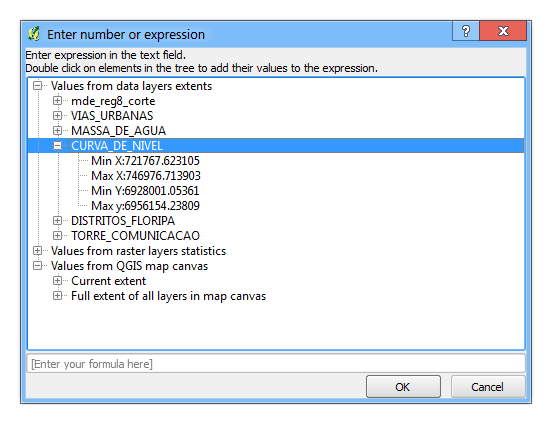This screenshot has height=424, width=552.
Task: Select the Max y:6956154.23809 value
Action: (x=145, y=206)
